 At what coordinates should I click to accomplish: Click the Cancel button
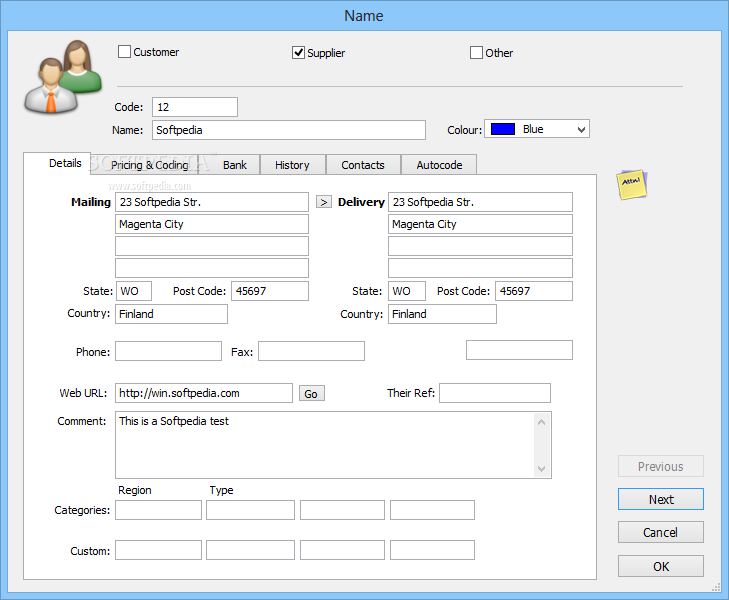click(x=661, y=532)
